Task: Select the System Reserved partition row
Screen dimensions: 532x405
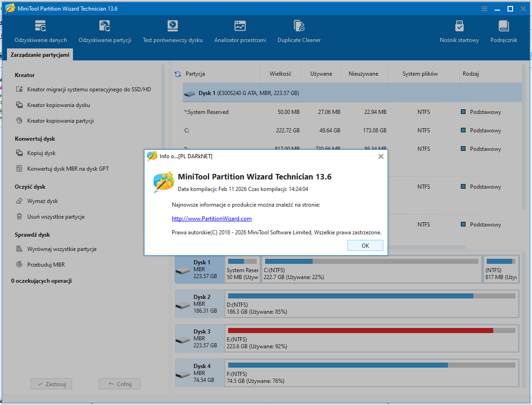Action: pyautogui.click(x=352, y=112)
